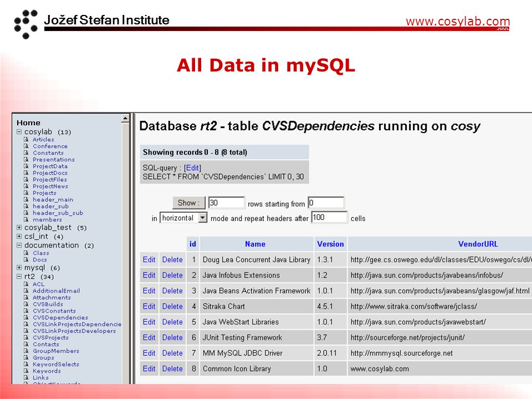Click Edit link beside SQL-query
This screenshot has width=532, height=399.
click(192, 168)
